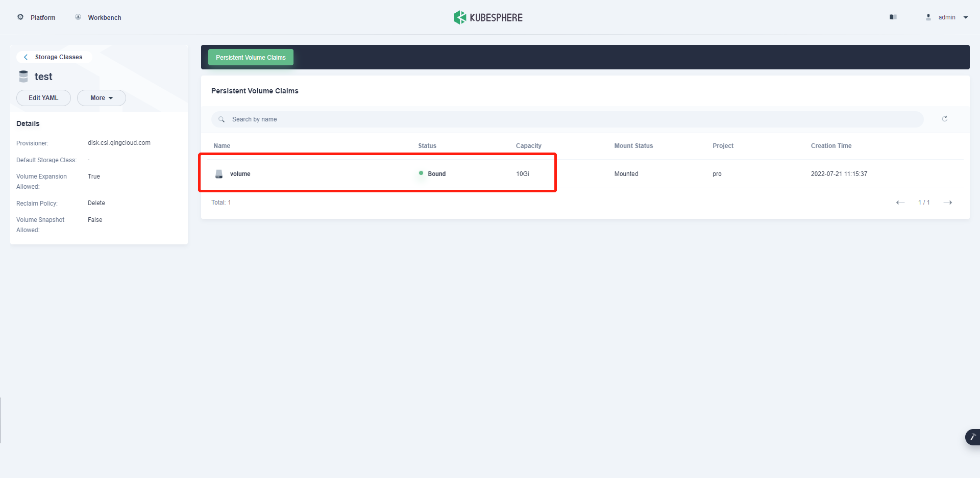Open the Platform menu gear icon
The height and width of the screenshot is (478, 980).
point(20,17)
